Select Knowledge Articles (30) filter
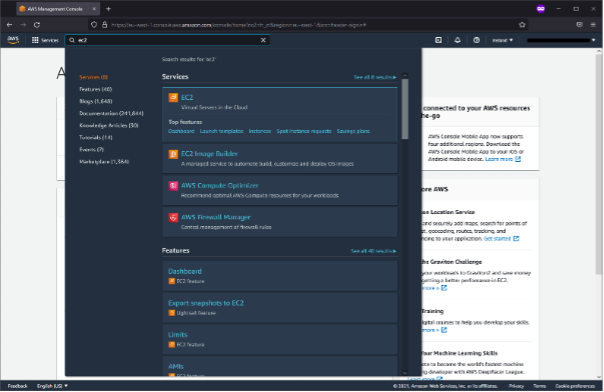Image resolution: width=604 pixels, height=392 pixels. 109,125
